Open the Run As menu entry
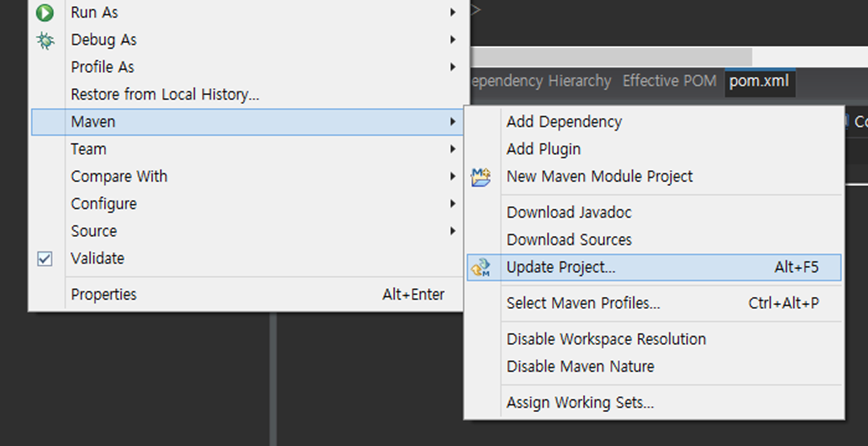 click(247, 12)
